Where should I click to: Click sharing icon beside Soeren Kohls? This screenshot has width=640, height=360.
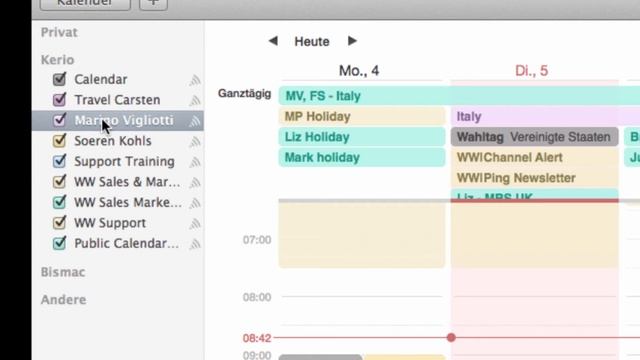(195, 142)
